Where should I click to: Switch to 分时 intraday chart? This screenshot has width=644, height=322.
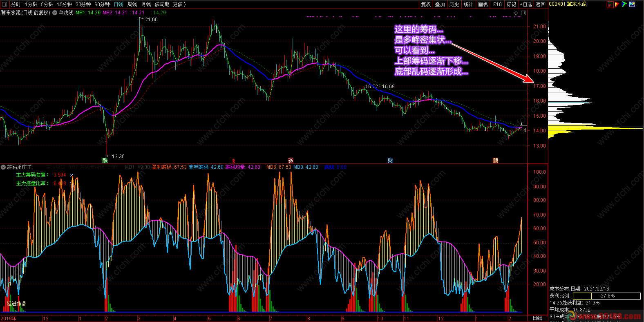16,4
